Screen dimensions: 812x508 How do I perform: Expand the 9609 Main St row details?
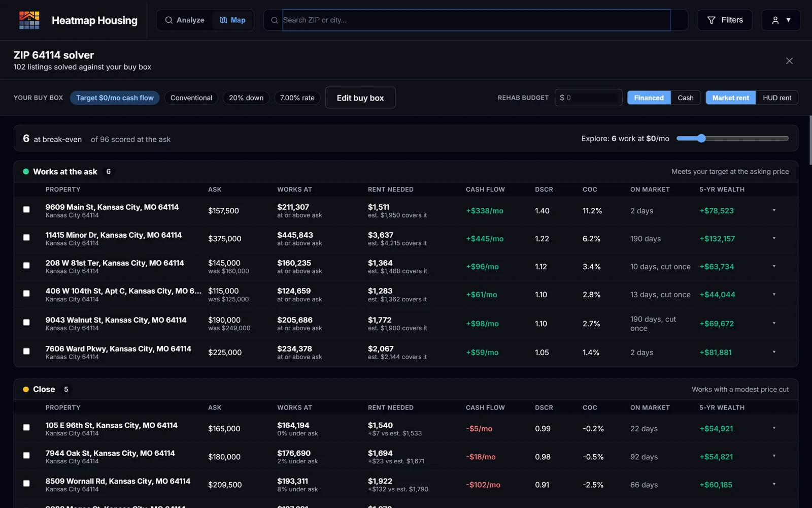point(774,210)
